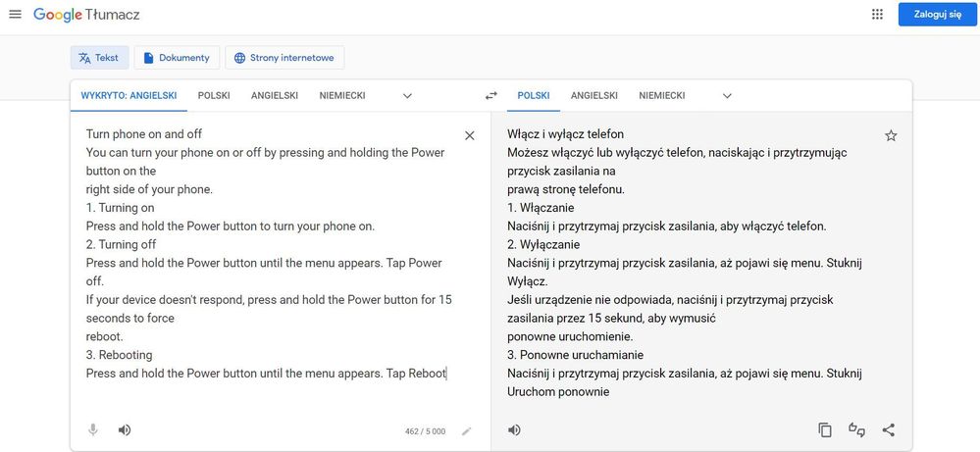Screen dimensions: 980x452
Task: Choose ANGIELSKI as the target language
Action: pos(593,96)
